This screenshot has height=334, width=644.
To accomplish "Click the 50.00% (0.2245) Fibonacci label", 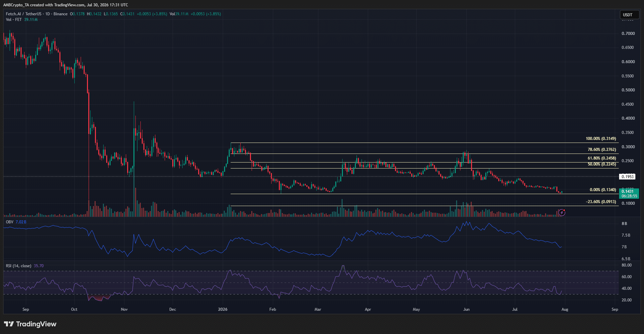I will [602, 164].
